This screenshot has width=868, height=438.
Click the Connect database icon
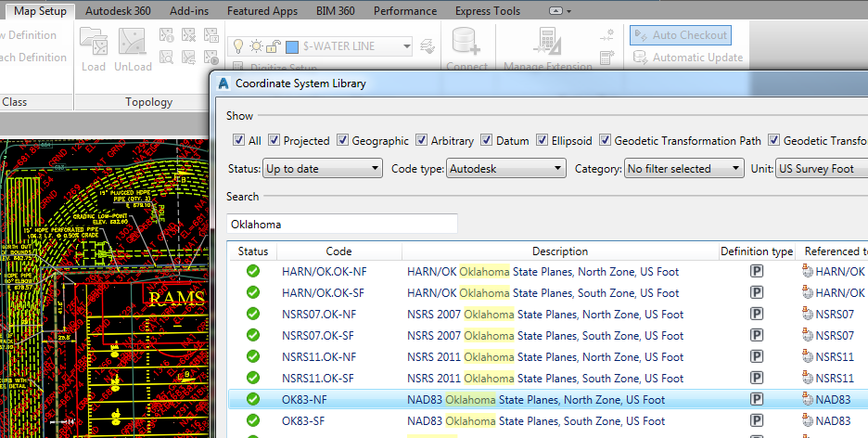click(466, 42)
